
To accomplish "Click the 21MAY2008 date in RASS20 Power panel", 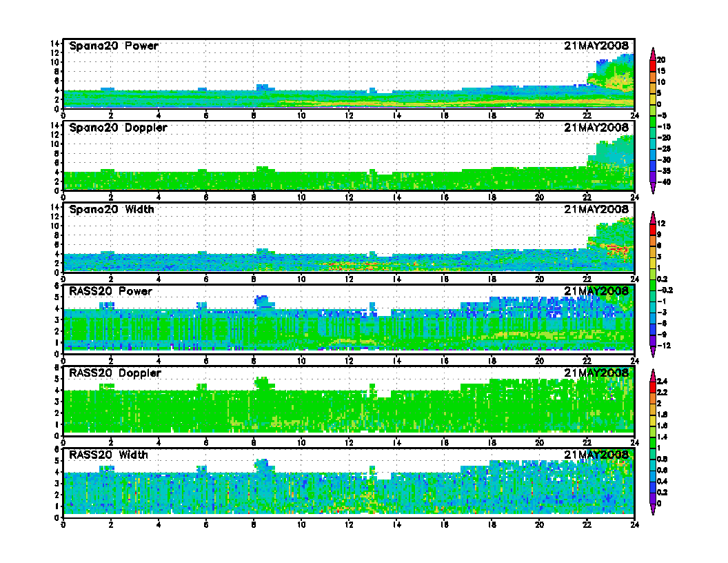I will click(596, 291).
